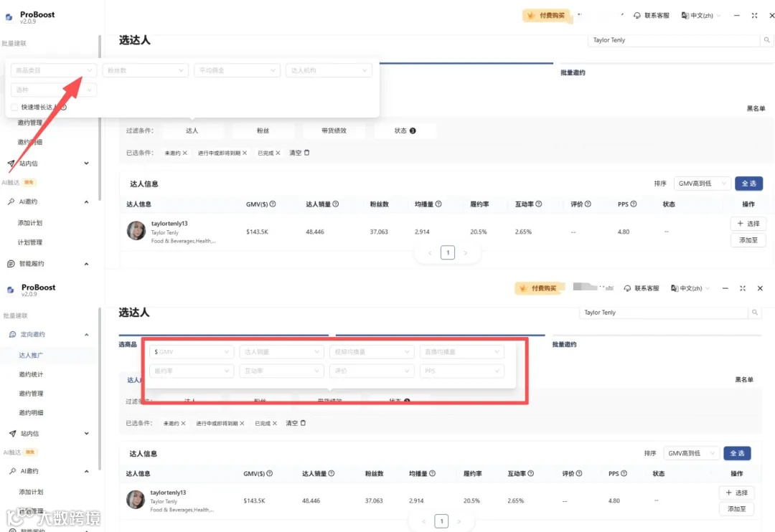The image size is (775, 532).
Task: Switch to 批量邀约 tab in the top window
Action: point(573,72)
